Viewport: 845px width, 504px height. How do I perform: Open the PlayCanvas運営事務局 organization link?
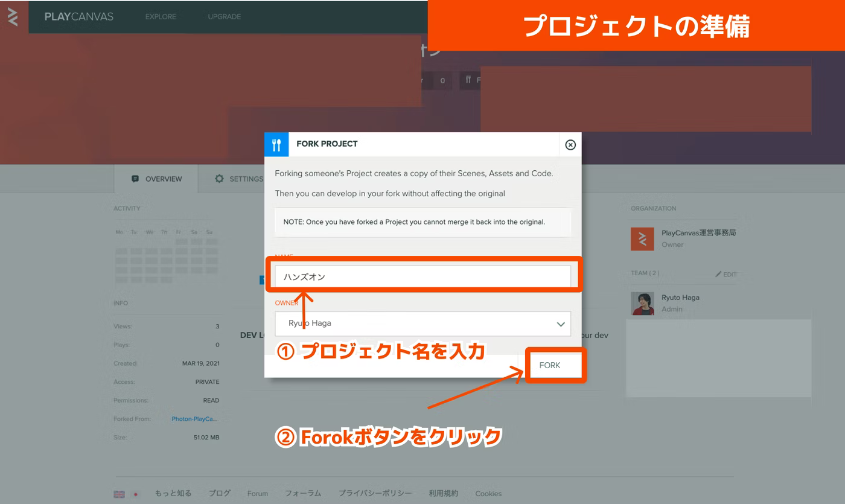698,233
